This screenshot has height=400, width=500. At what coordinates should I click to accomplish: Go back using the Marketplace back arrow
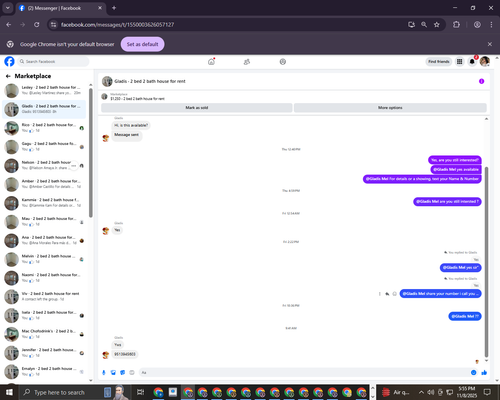8,76
